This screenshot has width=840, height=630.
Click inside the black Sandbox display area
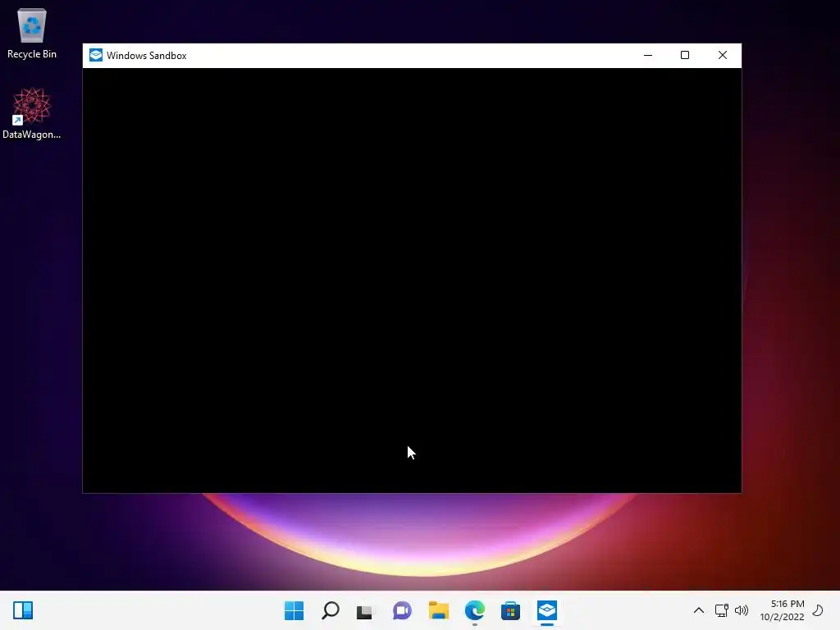412,281
